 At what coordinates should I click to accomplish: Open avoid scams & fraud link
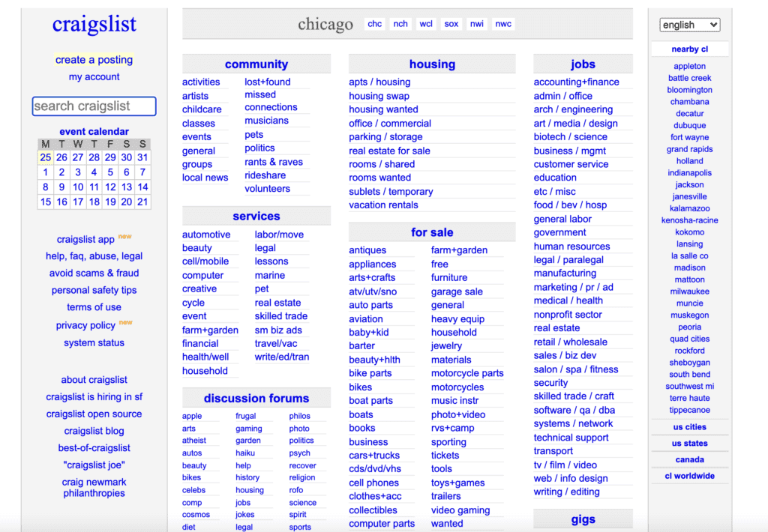pos(94,273)
